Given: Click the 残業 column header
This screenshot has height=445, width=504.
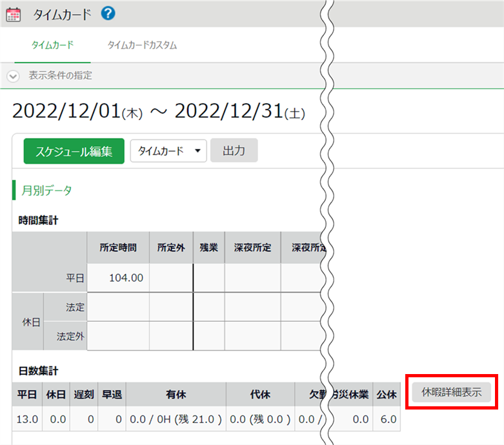Looking at the screenshot, I should pos(208,248).
